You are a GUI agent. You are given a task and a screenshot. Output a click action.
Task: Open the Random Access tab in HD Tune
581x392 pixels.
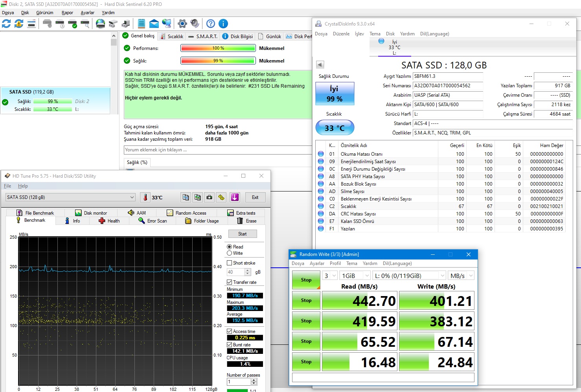[x=186, y=213]
